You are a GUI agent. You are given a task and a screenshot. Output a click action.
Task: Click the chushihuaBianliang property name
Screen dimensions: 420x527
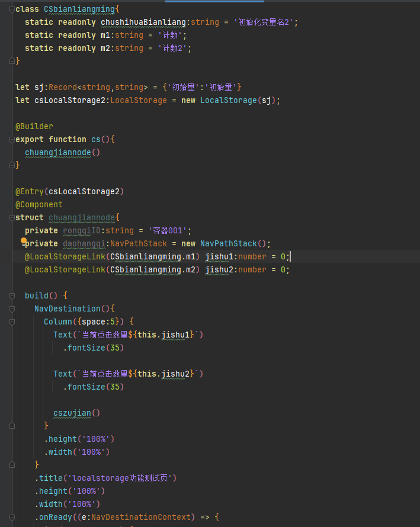tap(143, 22)
